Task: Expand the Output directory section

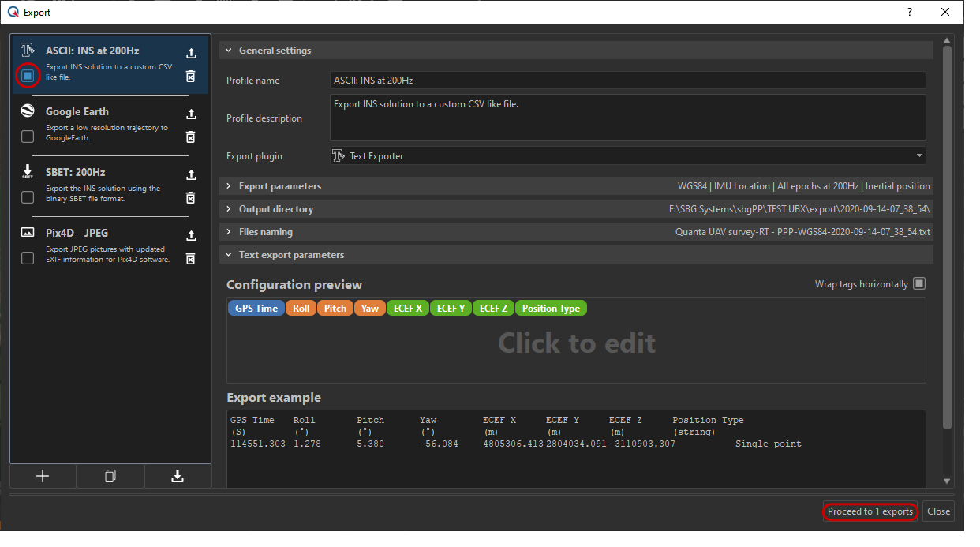Action: click(276, 209)
